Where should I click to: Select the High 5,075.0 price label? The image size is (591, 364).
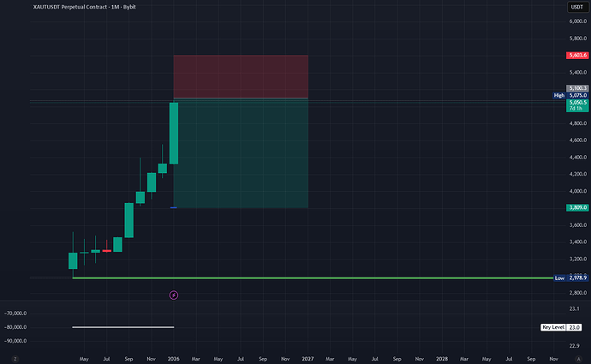572,95
